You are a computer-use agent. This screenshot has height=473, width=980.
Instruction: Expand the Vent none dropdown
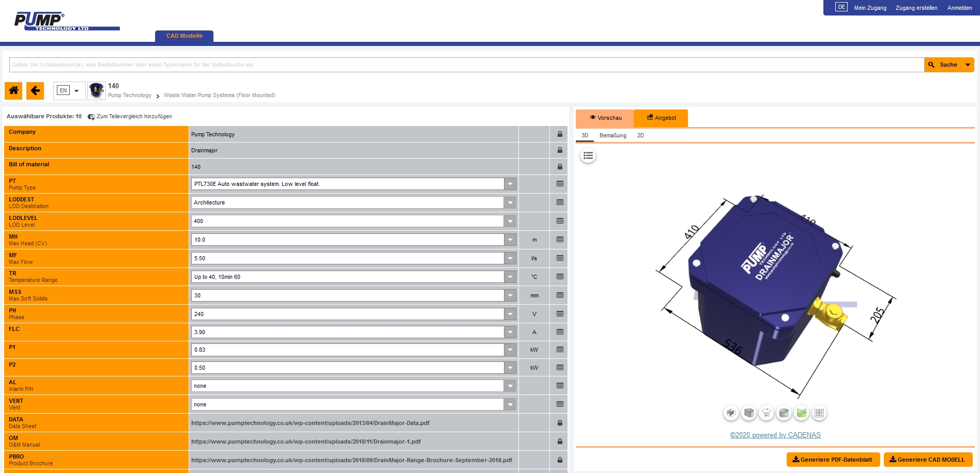point(510,404)
